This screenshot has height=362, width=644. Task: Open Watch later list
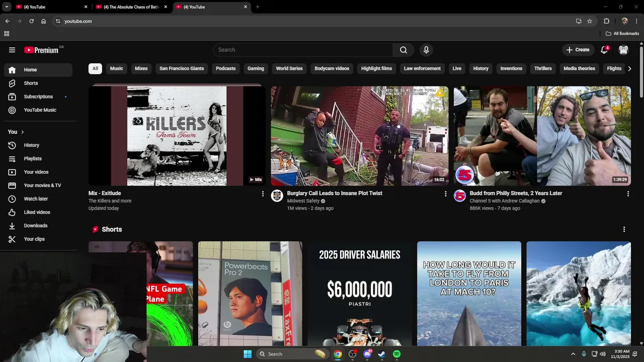coord(38,199)
